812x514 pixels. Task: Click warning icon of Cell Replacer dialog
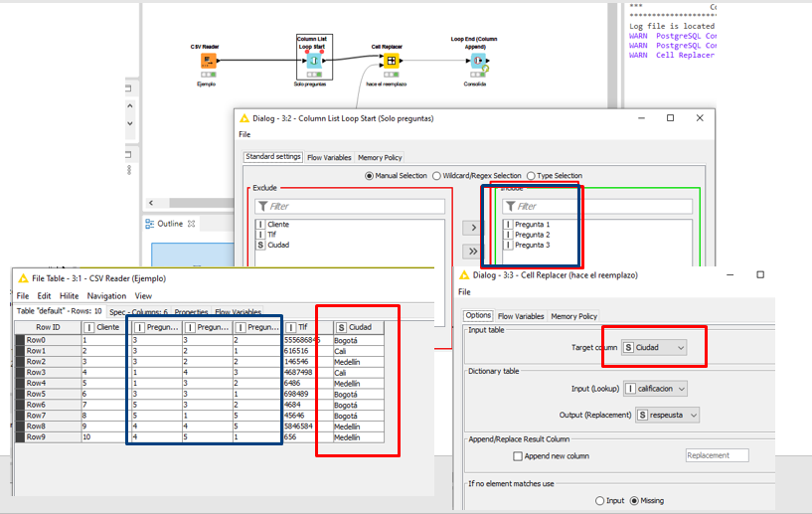click(x=464, y=275)
